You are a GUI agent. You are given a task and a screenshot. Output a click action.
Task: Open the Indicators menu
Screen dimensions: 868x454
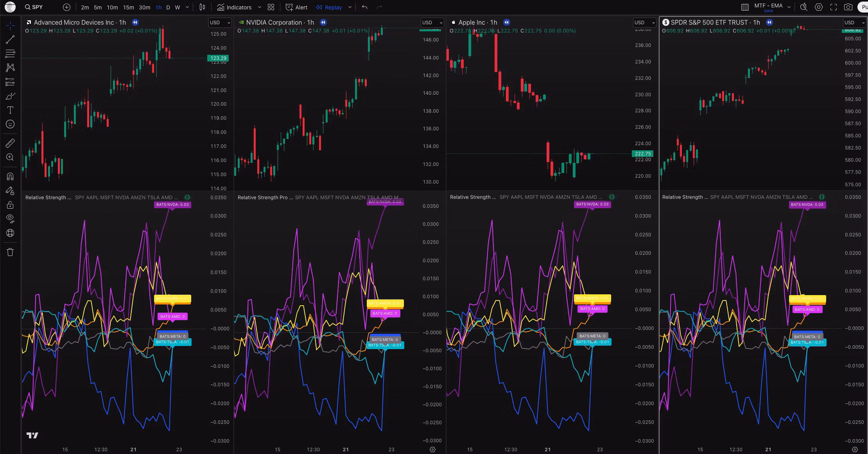pos(236,7)
